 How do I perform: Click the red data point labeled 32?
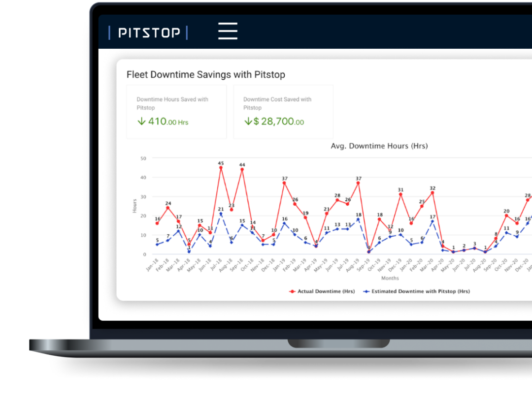coord(432,193)
